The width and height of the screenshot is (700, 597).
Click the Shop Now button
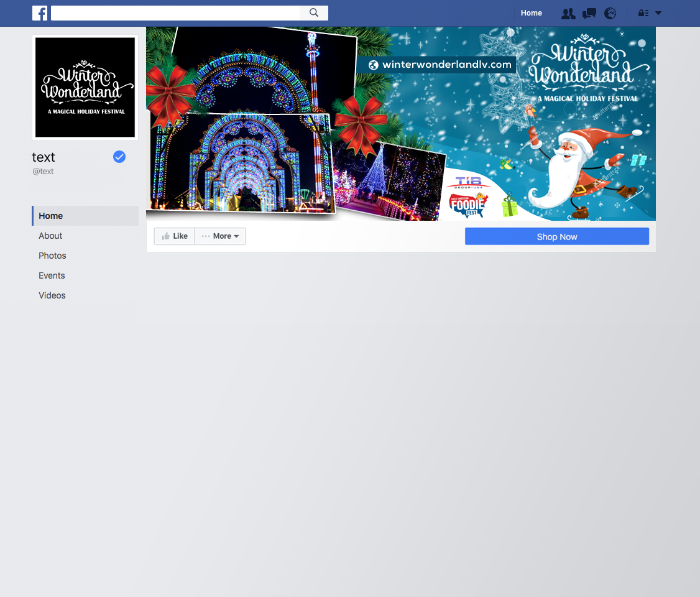pos(557,237)
